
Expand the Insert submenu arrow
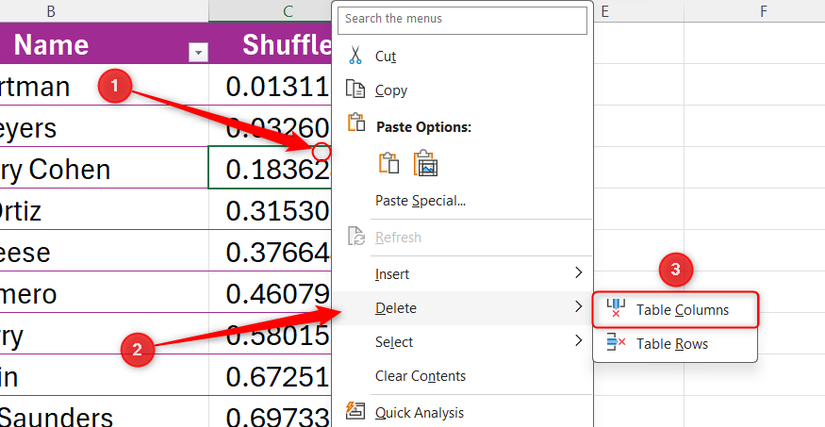pos(579,273)
